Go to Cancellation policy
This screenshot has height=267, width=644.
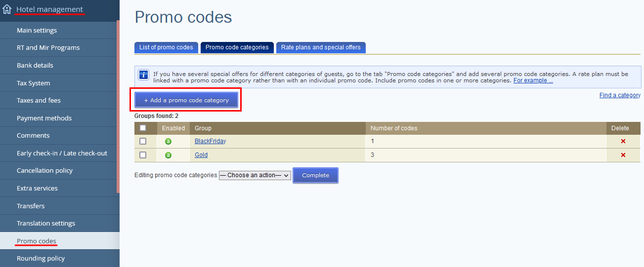click(59, 170)
